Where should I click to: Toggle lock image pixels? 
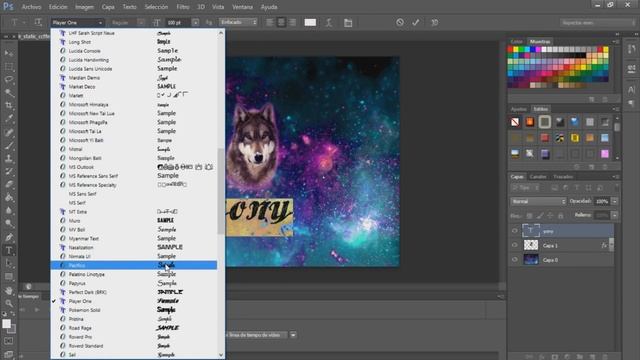click(x=540, y=215)
